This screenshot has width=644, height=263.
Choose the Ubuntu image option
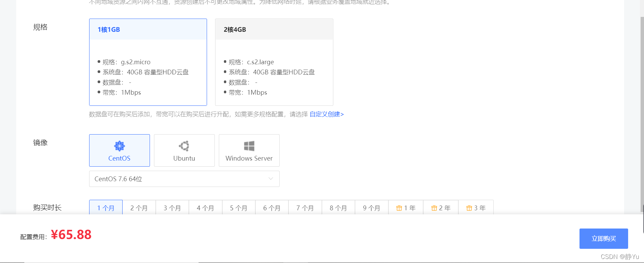[x=184, y=150]
